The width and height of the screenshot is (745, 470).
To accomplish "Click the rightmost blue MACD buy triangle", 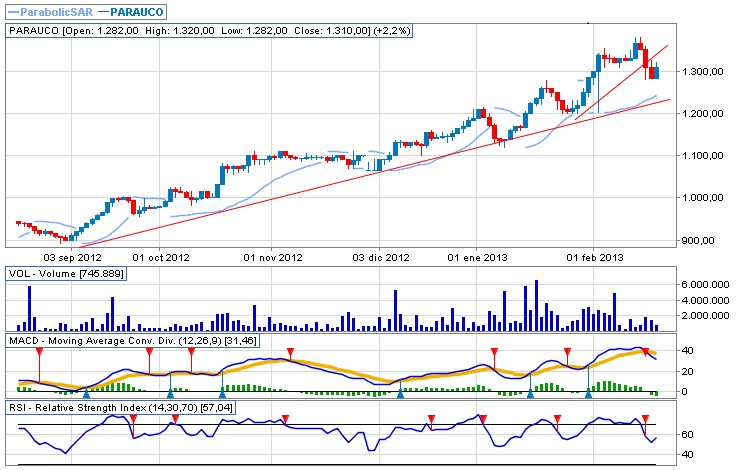I will pos(589,395).
